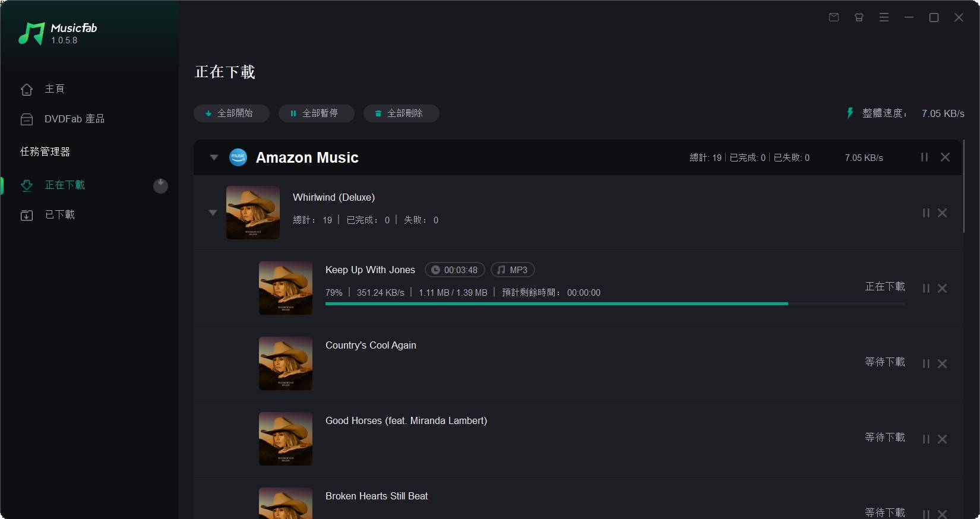Screen dimensions: 980x519
Task: Open DVDFab 產品 in sidebar
Action: [x=74, y=119]
